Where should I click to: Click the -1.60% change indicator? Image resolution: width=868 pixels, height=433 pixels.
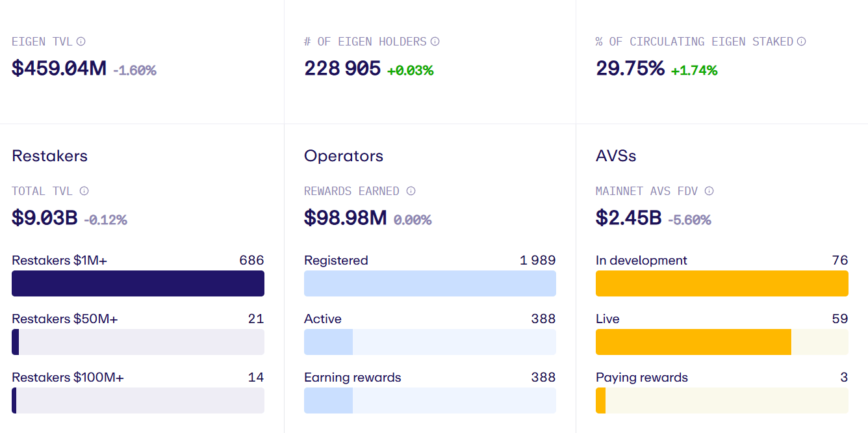click(x=134, y=70)
